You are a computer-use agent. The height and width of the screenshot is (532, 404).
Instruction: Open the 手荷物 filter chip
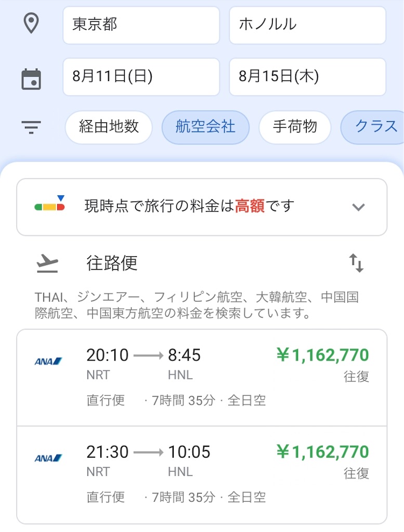pos(295,127)
